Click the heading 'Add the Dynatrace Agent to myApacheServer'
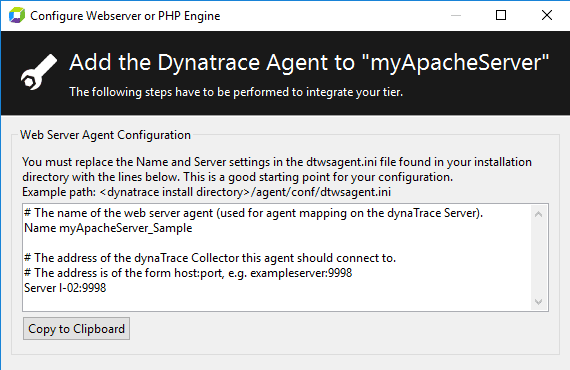 coord(309,63)
